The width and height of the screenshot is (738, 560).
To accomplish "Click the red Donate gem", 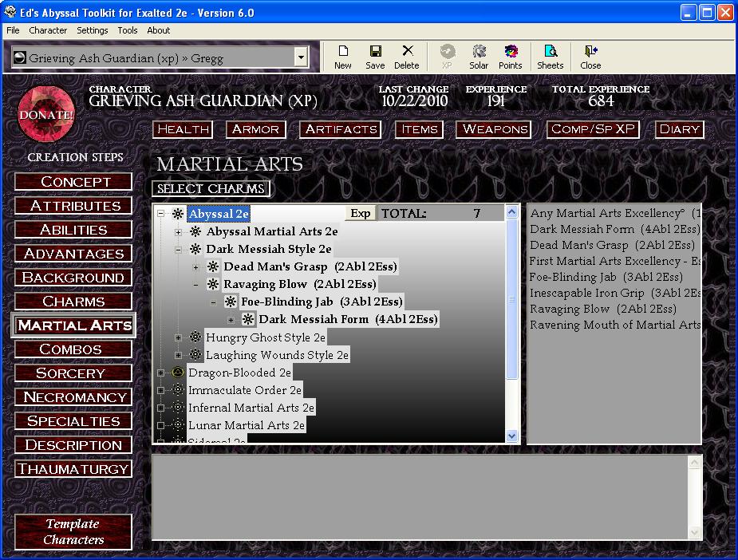I will [46, 114].
